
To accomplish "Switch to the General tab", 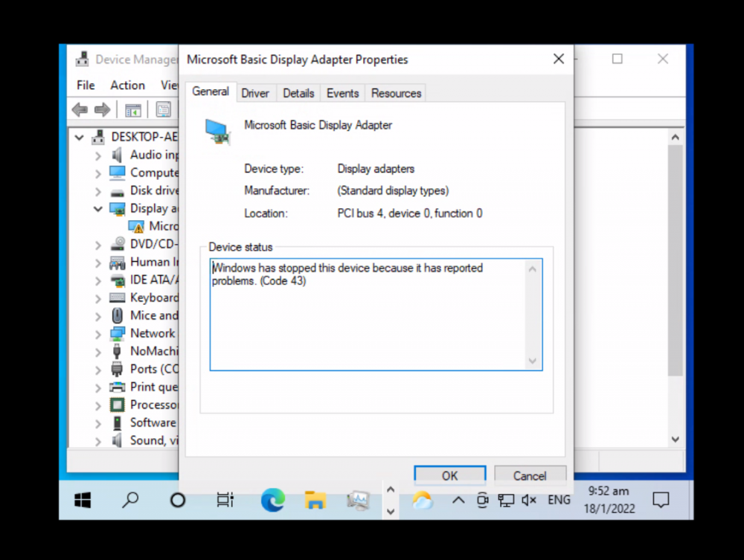I will (x=211, y=91).
